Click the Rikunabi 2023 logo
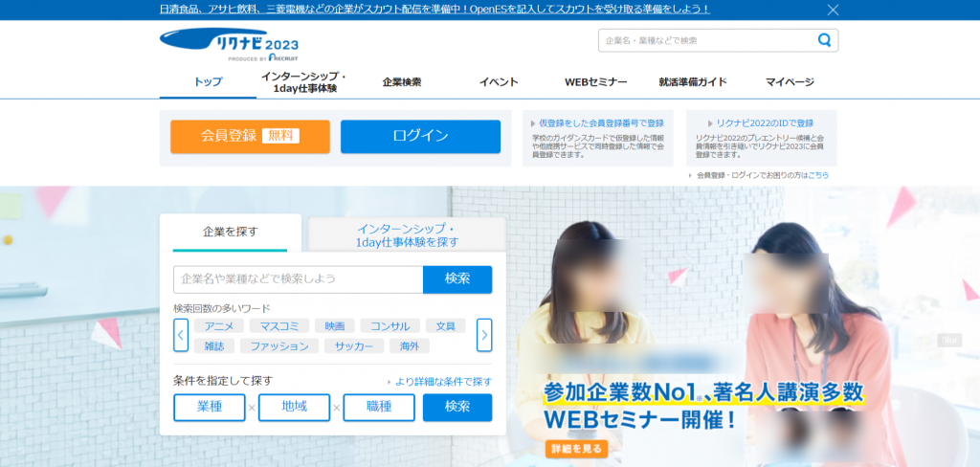The width and height of the screenshot is (980, 467). [229, 44]
